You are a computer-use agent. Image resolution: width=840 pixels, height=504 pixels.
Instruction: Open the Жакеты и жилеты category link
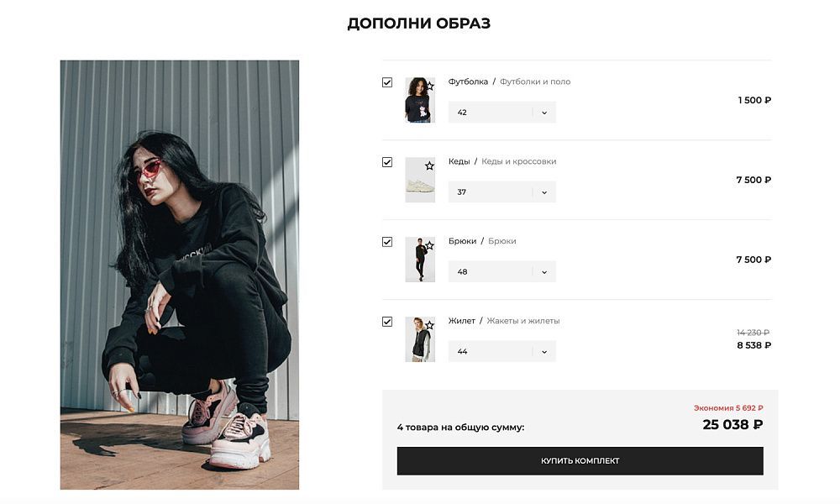pyautogui.click(x=522, y=321)
